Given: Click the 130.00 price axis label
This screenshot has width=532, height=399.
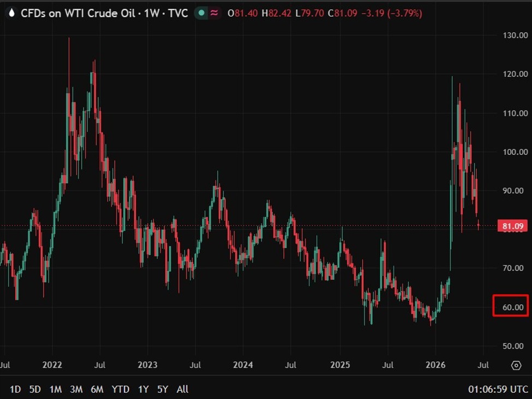Looking at the screenshot, I should pyautogui.click(x=515, y=35).
